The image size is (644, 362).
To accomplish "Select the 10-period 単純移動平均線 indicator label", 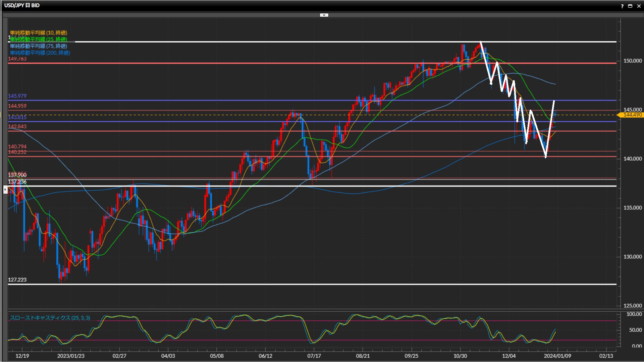I will (39, 33).
